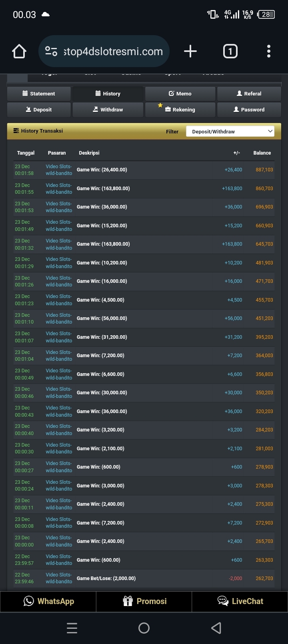
Task: Open the Promosi gift page
Action: 144,601
